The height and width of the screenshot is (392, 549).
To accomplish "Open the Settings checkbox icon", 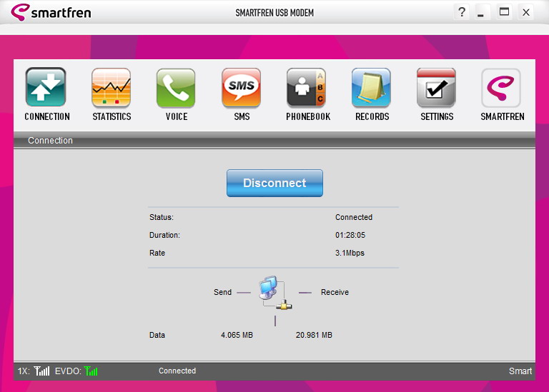I will click(x=436, y=88).
